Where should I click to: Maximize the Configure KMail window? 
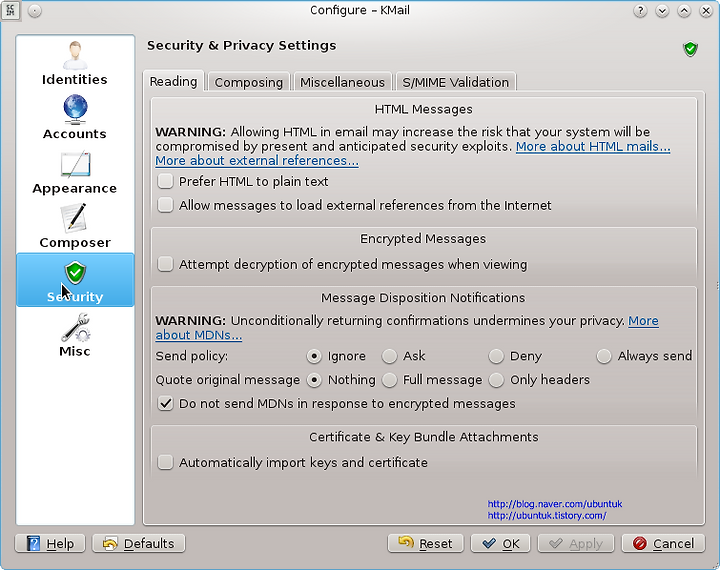coord(684,11)
